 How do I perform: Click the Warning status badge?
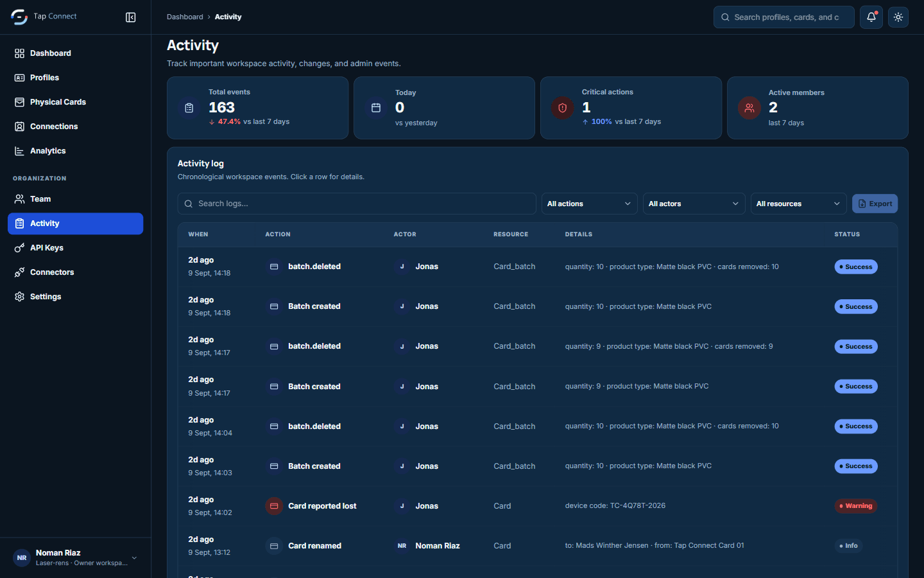pos(856,506)
